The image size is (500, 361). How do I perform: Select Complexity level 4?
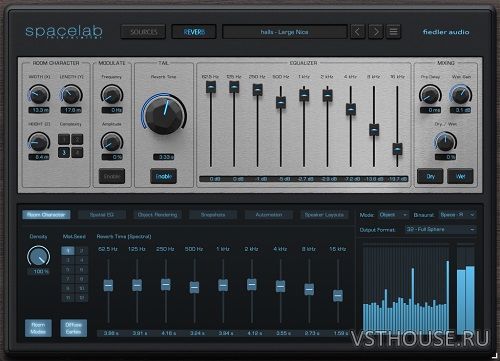[77, 153]
